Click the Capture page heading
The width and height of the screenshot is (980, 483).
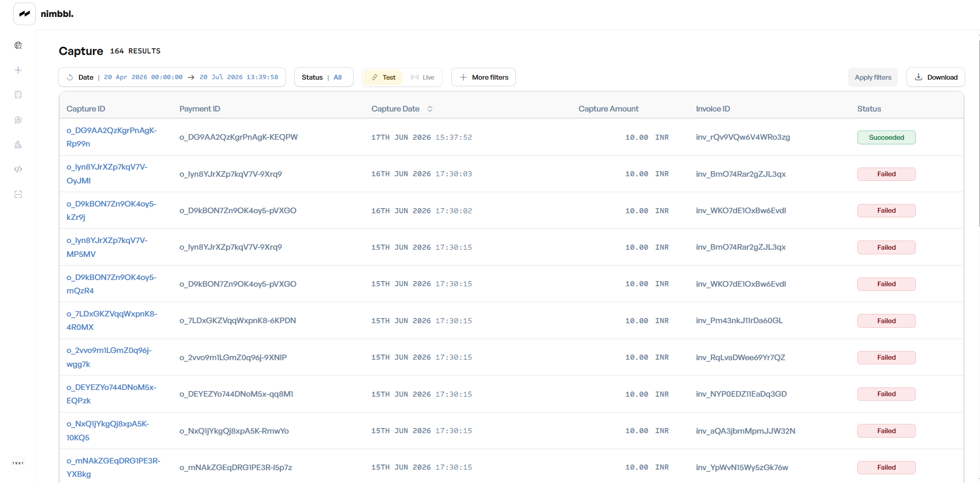(x=81, y=51)
